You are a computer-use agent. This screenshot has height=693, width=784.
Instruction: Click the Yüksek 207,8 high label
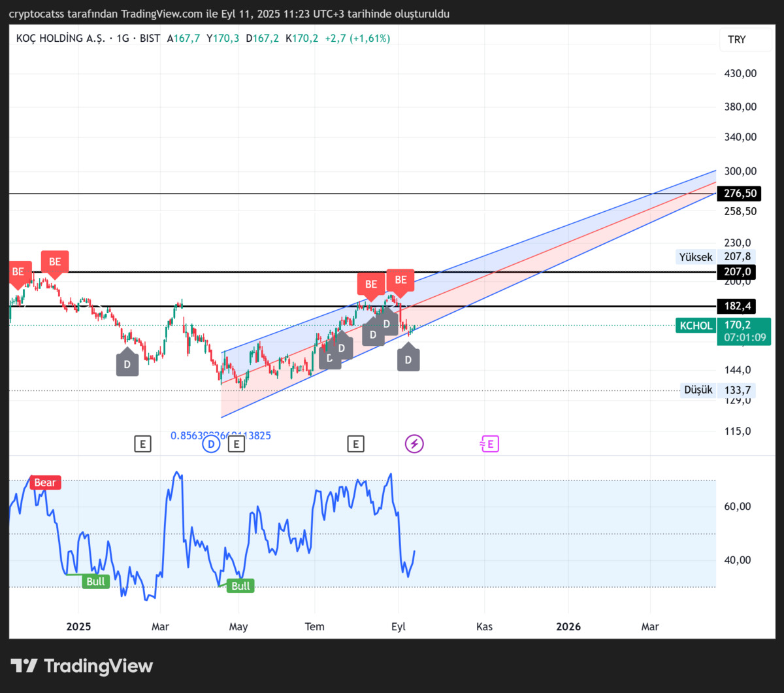click(716, 257)
